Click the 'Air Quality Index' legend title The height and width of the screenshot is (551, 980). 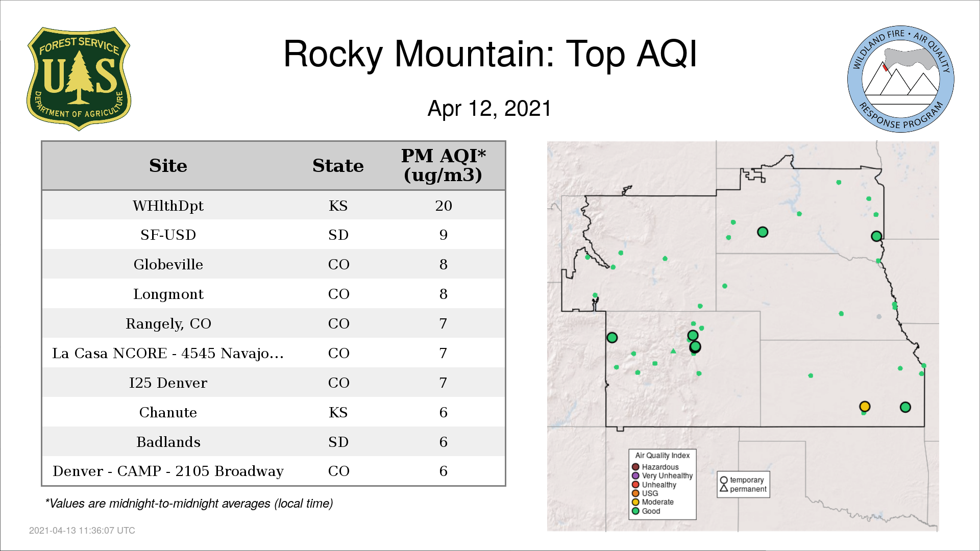click(x=662, y=456)
